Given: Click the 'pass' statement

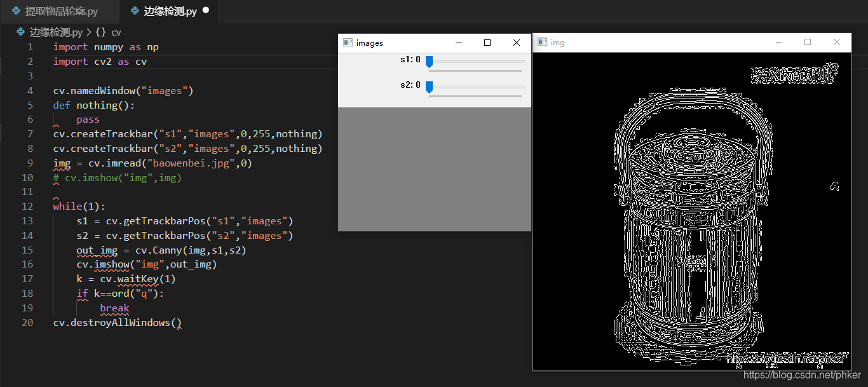Looking at the screenshot, I should click(88, 119).
